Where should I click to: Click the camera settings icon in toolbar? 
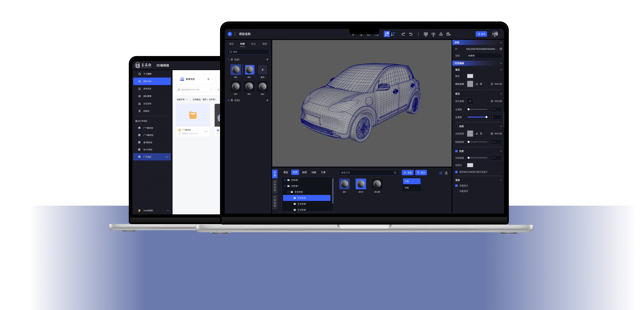pos(448,34)
